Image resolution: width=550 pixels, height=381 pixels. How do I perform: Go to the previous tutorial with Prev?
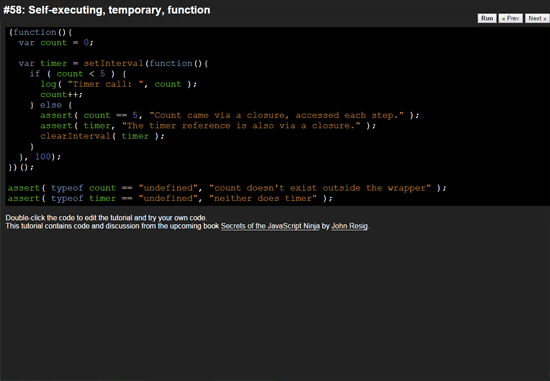click(x=510, y=18)
